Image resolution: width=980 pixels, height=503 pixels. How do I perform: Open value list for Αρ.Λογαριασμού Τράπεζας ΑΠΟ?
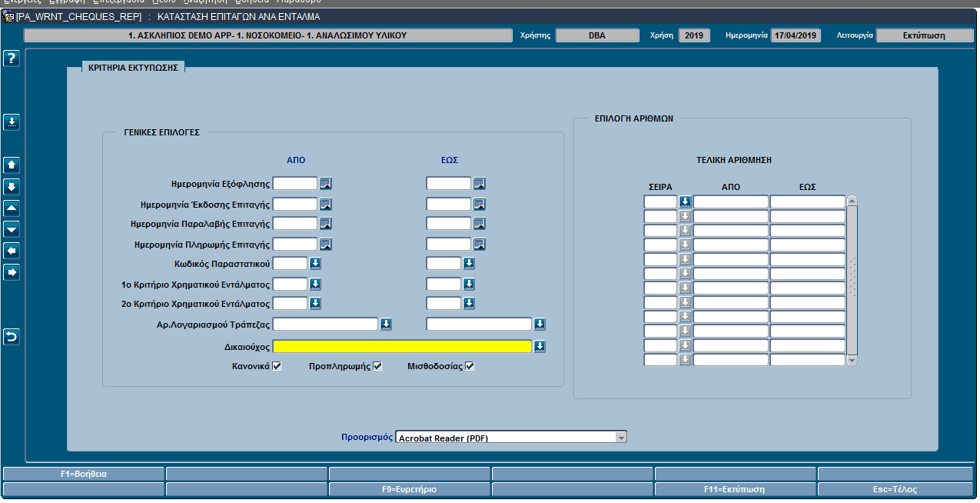387,324
